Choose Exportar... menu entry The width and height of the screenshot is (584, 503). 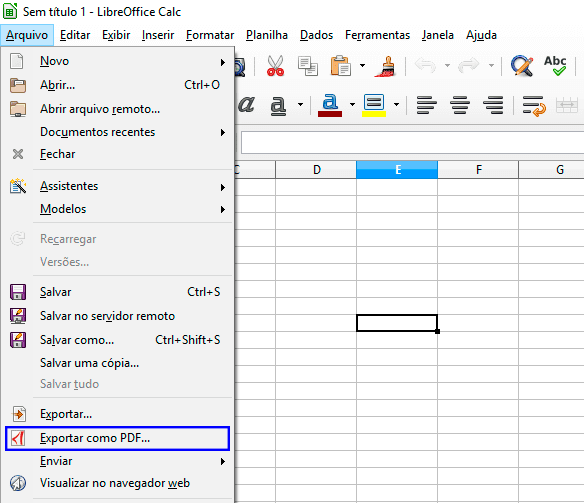(x=118, y=414)
